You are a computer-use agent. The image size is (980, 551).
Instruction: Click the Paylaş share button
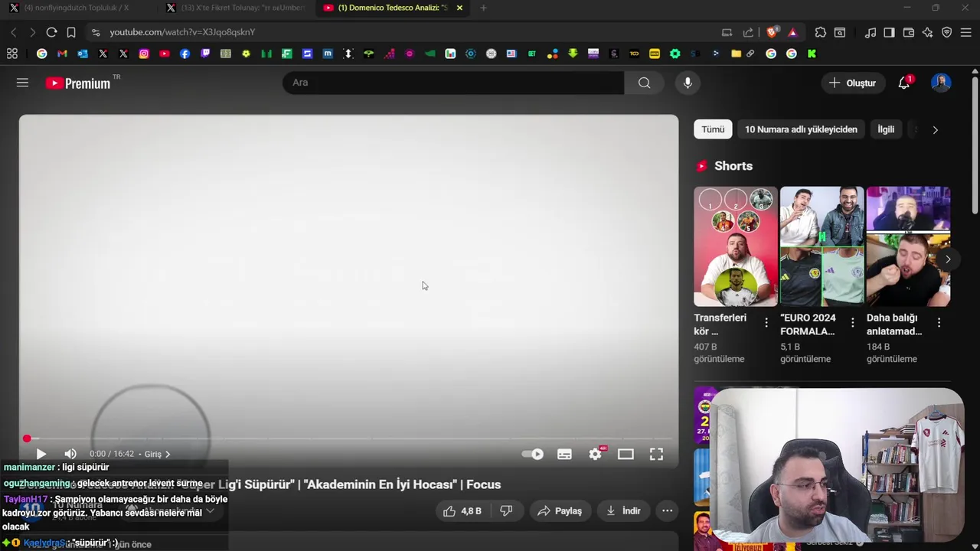click(x=560, y=510)
